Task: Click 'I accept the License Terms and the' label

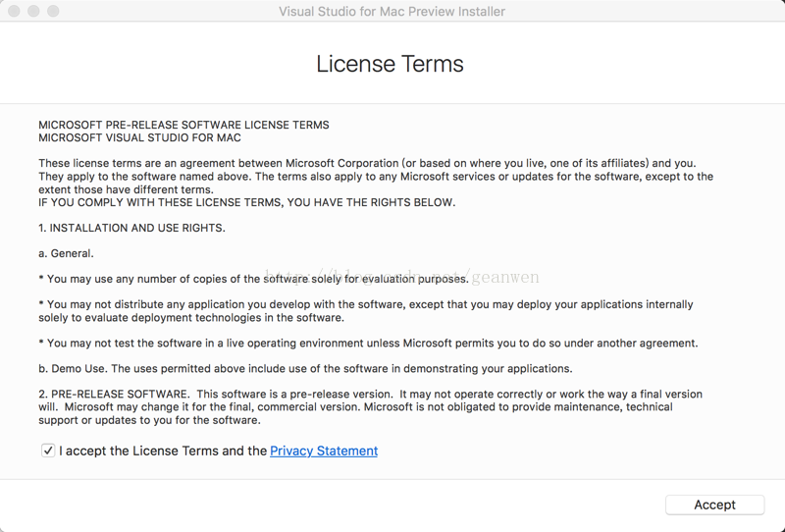Action: tap(163, 451)
